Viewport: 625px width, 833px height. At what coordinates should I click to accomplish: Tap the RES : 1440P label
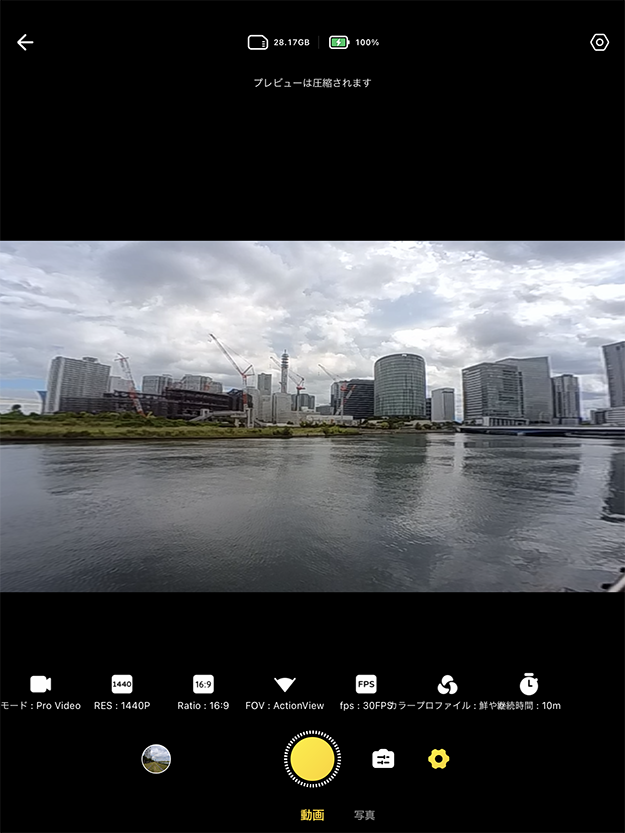[122, 706]
